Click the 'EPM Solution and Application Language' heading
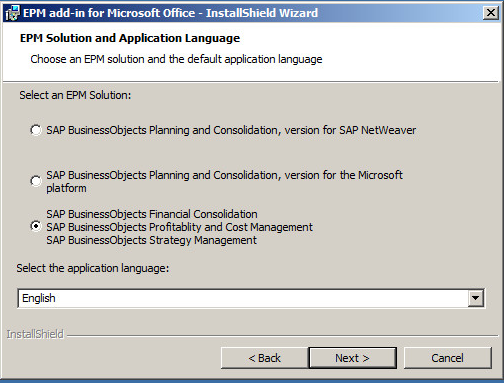504x383 pixels. pyautogui.click(x=130, y=38)
